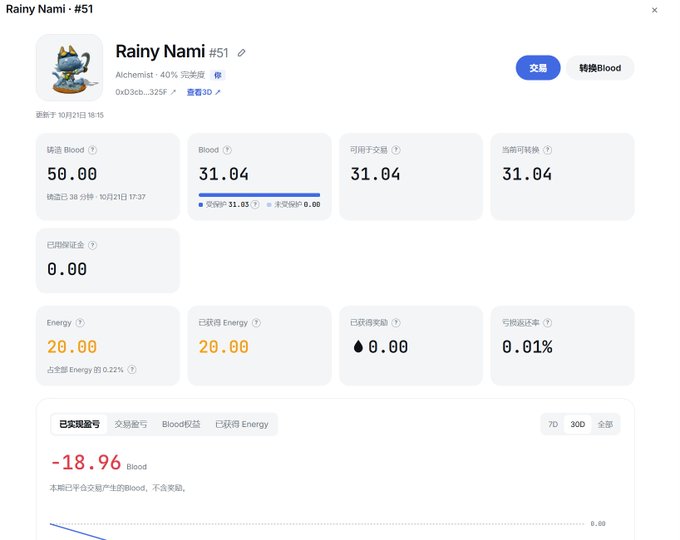
Task: Select the 全部 time range
Action: [x=605, y=424]
